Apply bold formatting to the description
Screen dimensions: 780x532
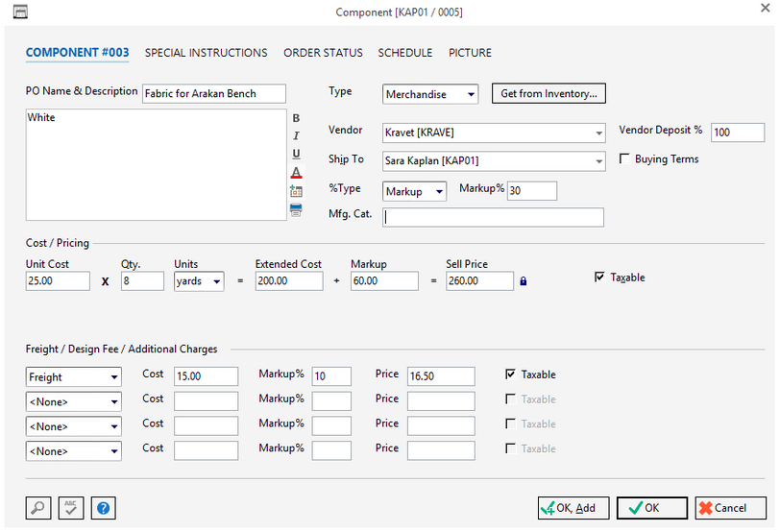(x=296, y=118)
